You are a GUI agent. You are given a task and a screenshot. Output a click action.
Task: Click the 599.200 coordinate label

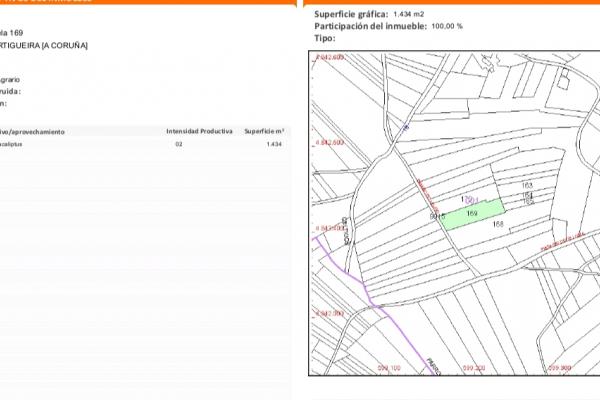coord(473,368)
